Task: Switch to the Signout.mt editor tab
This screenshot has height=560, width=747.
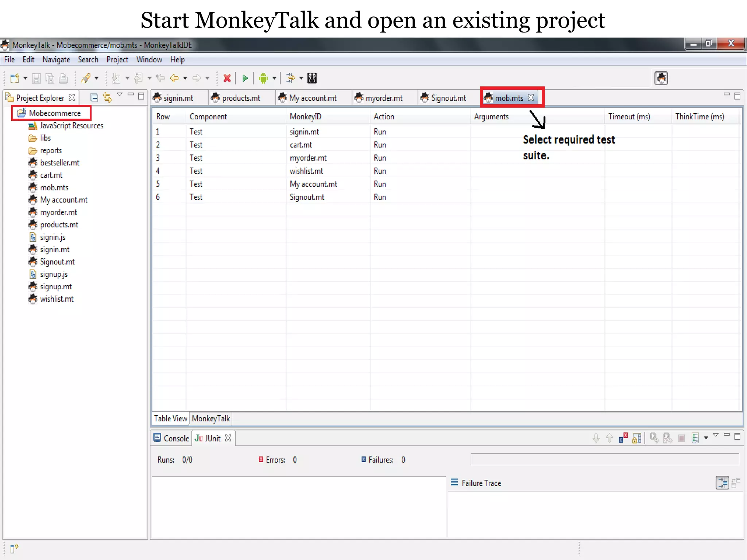Action: (x=449, y=98)
